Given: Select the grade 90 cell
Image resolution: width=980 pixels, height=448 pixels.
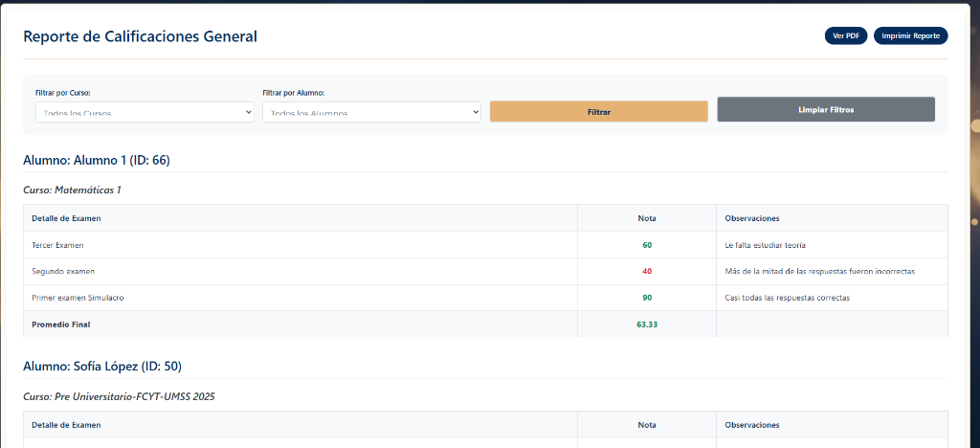Looking at the screenshot, I should pos(647,298).
